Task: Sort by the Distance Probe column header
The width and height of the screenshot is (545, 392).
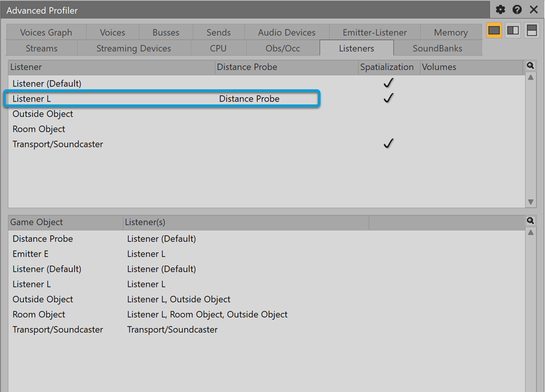Action: pos(286,67)
